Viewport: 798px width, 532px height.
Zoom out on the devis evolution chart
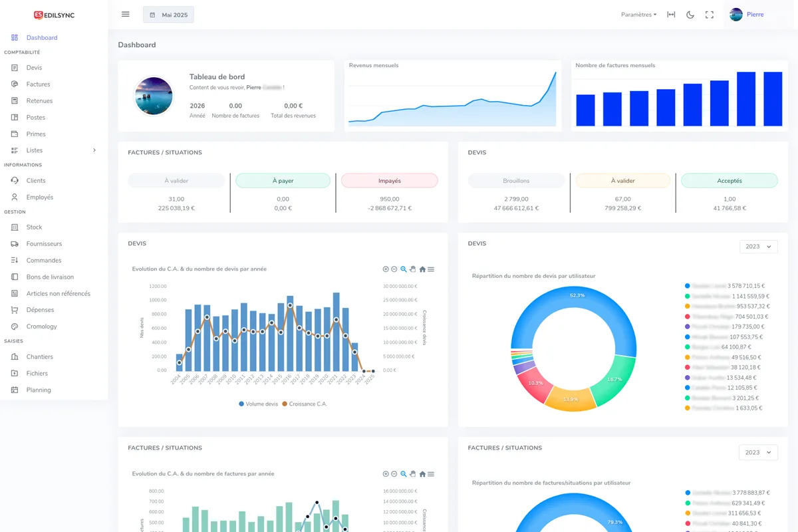click(x=394, y=269)
